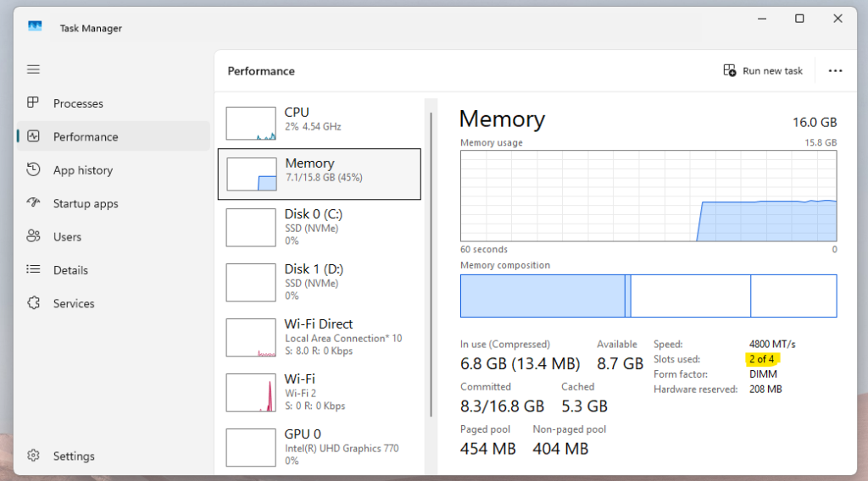This screenshot has width=868, height=481.
Task: Select the Wi-Fi 2 graph thumbnail
Action: tap(251, 393)
